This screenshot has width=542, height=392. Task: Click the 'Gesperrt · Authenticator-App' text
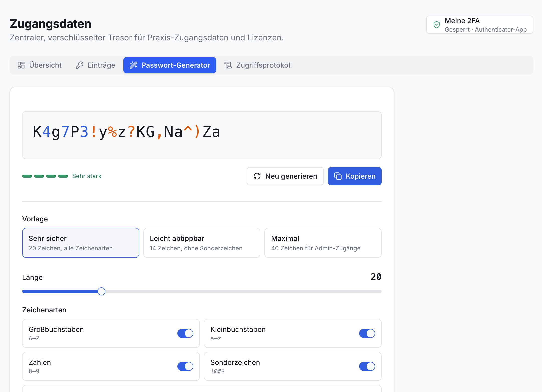coord(486,30)
